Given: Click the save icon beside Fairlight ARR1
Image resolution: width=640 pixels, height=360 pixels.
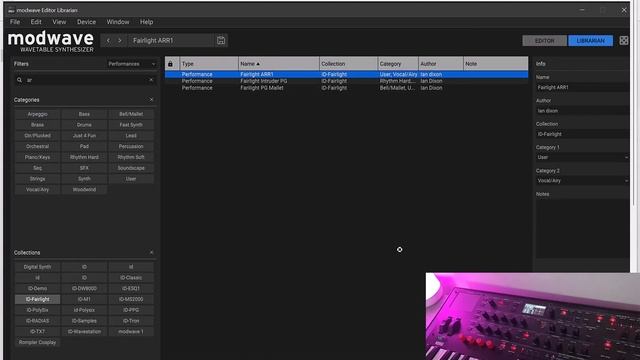Looking at the screenshot, I should tap(221, 40).
